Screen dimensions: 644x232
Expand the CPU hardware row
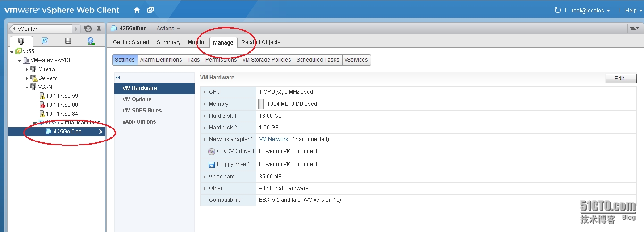click(205, 92)
